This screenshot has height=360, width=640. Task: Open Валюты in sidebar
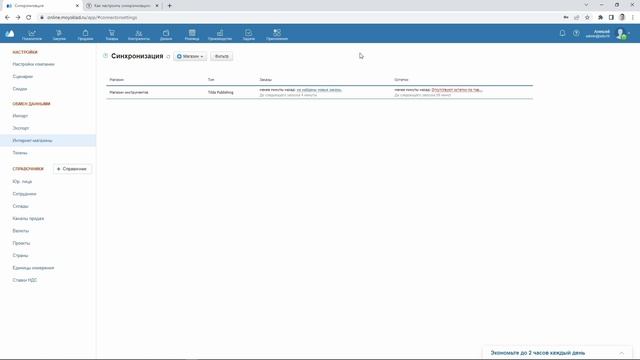(21, 231)
